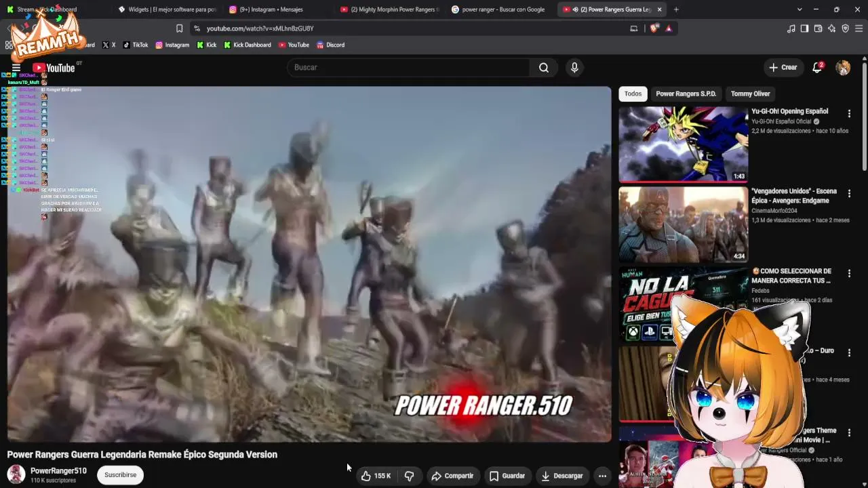The image size is (868, 488).
Task: Dislike the video with thumbs down
Action: pyautogui.click(x=409, y=476)
